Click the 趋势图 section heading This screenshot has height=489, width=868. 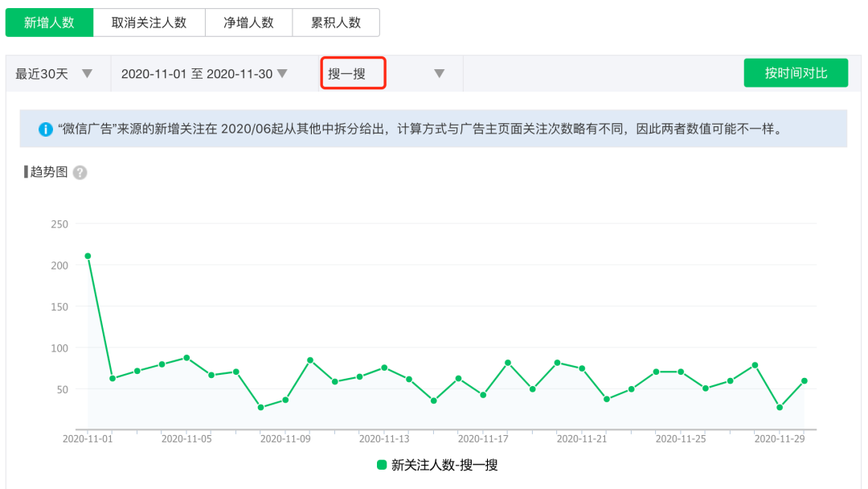point(49,172)
